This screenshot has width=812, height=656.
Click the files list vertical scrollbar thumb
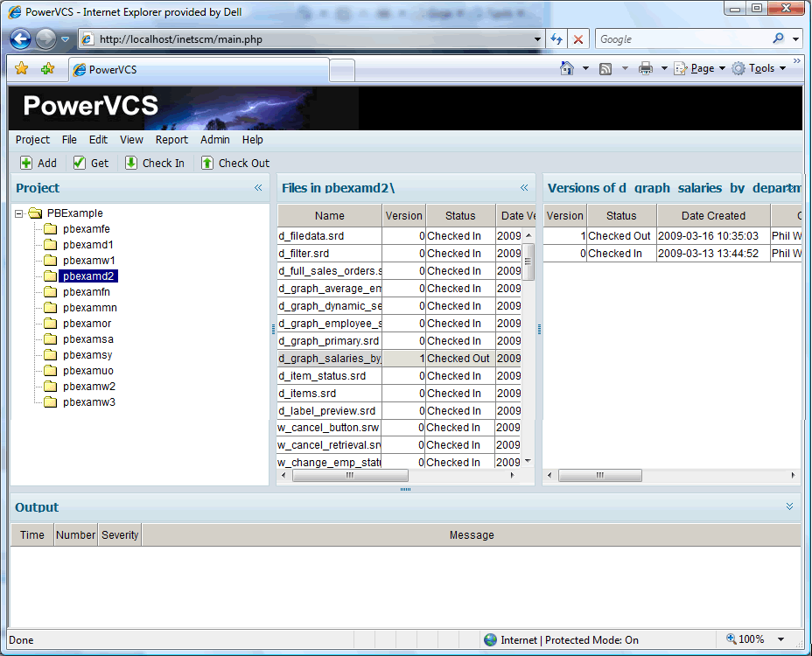click(528, 262)
